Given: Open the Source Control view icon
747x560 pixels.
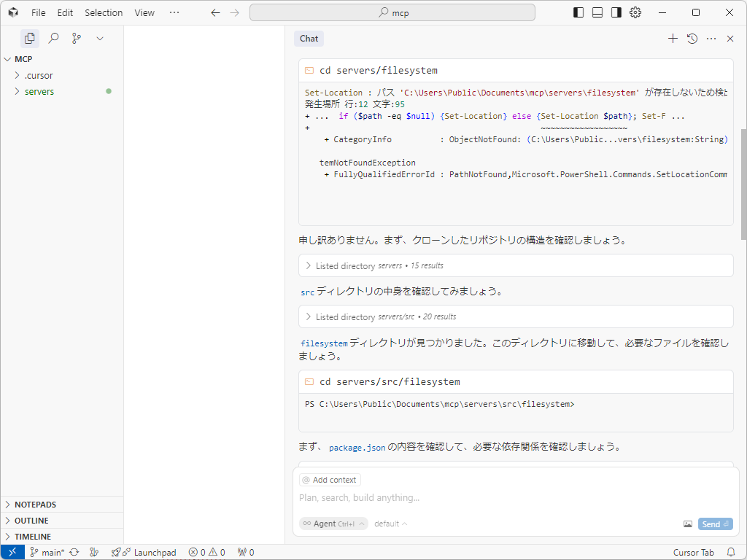Looking at the screenshot, I should point(77,38).
